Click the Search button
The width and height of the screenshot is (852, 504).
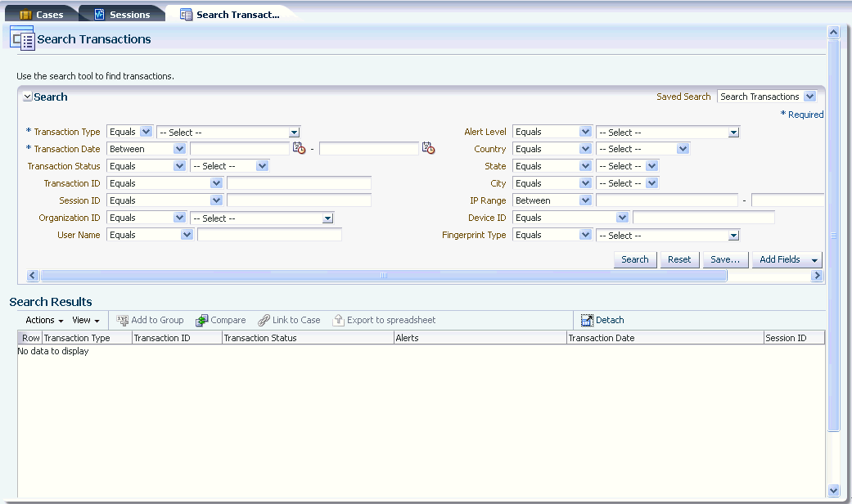pos(635,259)
